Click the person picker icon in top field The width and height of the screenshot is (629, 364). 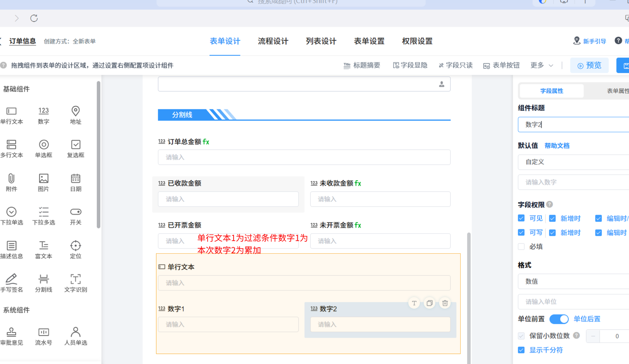pos(442,84)
